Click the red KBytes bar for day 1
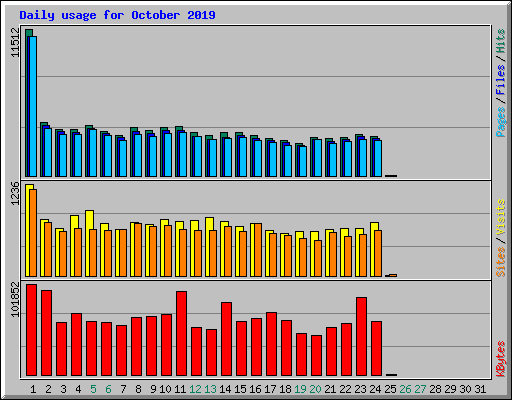Viewport: 512px width, 400px height. point(31,330)
